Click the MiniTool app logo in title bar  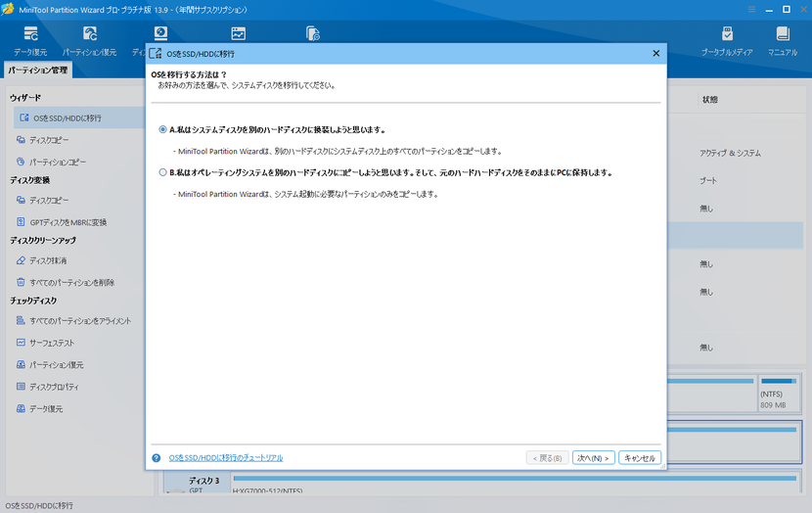coord(8,10)
